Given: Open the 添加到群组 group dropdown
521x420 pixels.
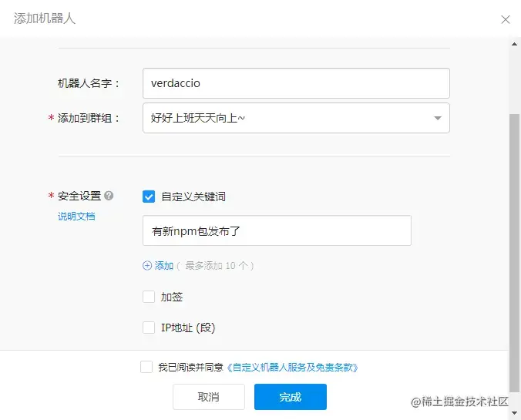Looking at the screenshot, I should pyautogui.click(x=296, y=118).
